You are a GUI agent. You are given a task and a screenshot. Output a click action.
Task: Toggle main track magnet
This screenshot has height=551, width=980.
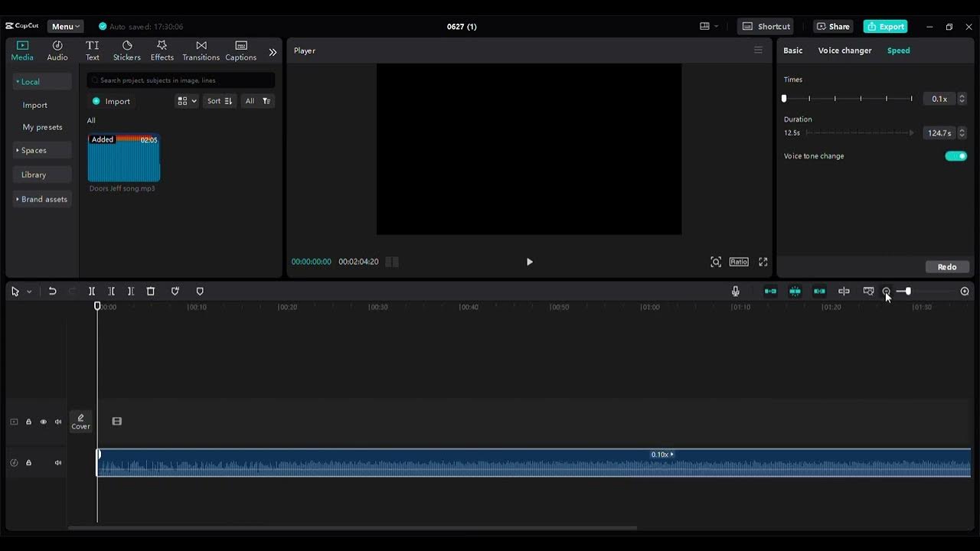pyautogui.click(x=770, y=292)
